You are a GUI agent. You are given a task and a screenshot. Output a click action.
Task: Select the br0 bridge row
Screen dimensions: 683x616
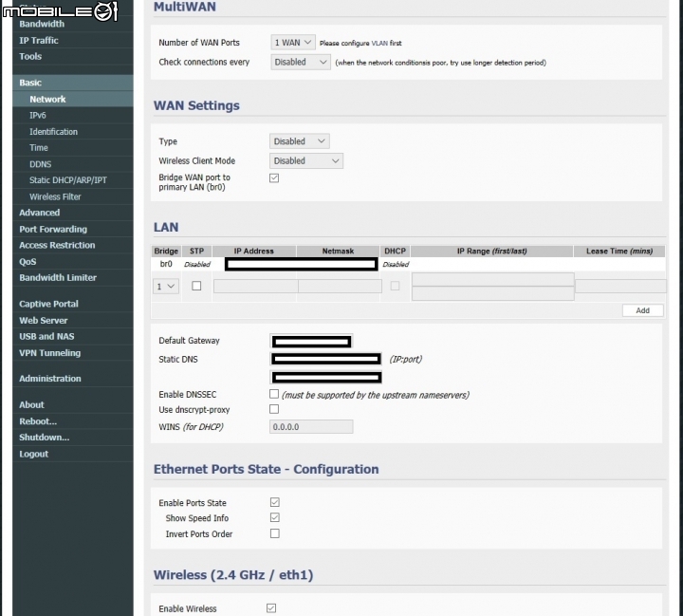point(408,264)
